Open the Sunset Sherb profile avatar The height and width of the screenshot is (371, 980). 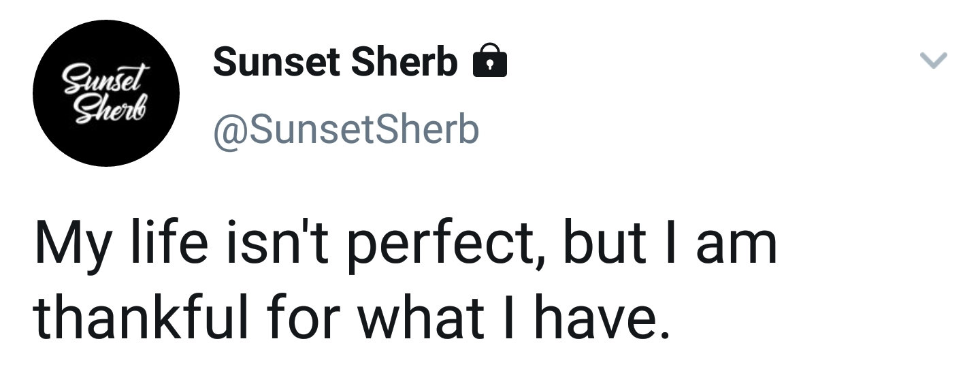click(106, 93)
